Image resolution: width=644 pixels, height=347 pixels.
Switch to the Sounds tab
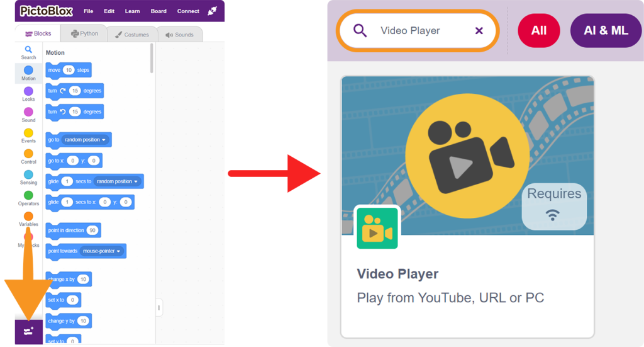point(179,35)
